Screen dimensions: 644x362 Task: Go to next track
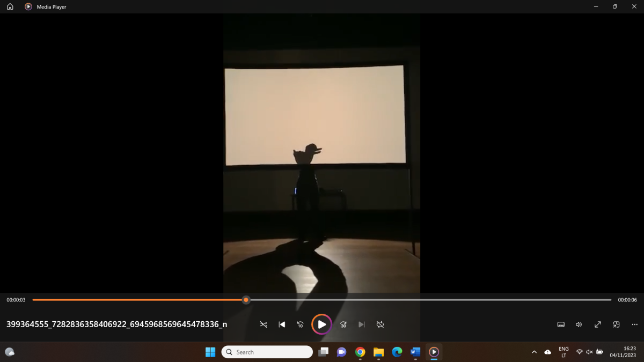pos(362,324)
